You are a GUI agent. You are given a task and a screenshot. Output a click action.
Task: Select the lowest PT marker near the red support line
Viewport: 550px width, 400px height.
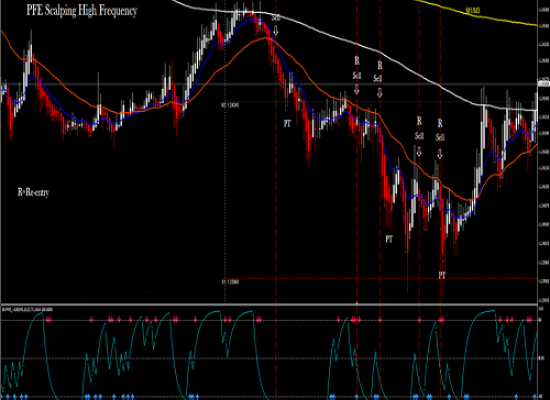coord(442,275)
